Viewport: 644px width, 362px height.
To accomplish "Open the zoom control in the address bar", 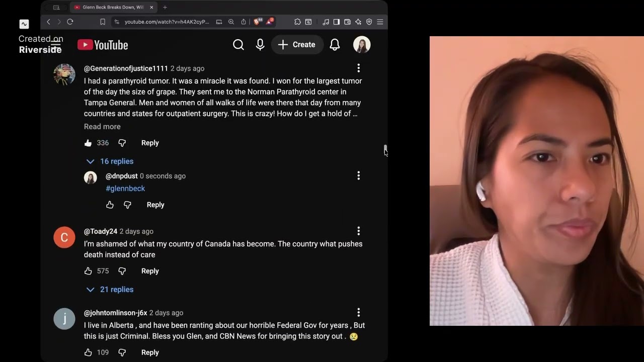I will click(x=231, y=22).
